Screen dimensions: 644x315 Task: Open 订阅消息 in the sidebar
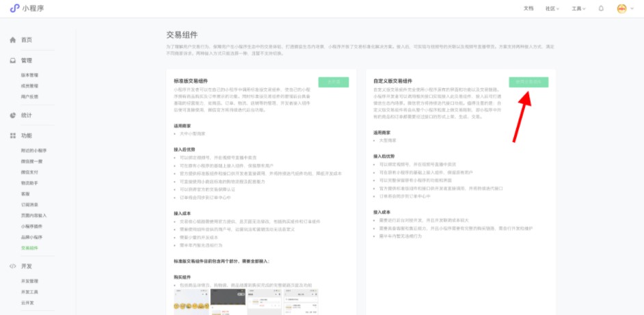tap(29, 204)
